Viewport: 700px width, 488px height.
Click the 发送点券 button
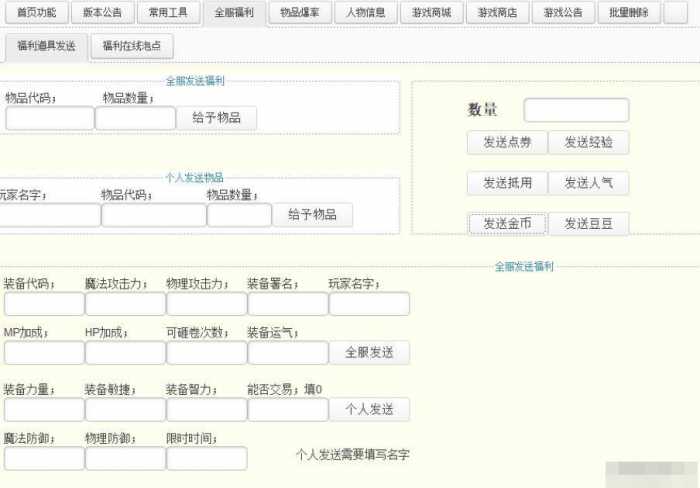tap(507, 142)
